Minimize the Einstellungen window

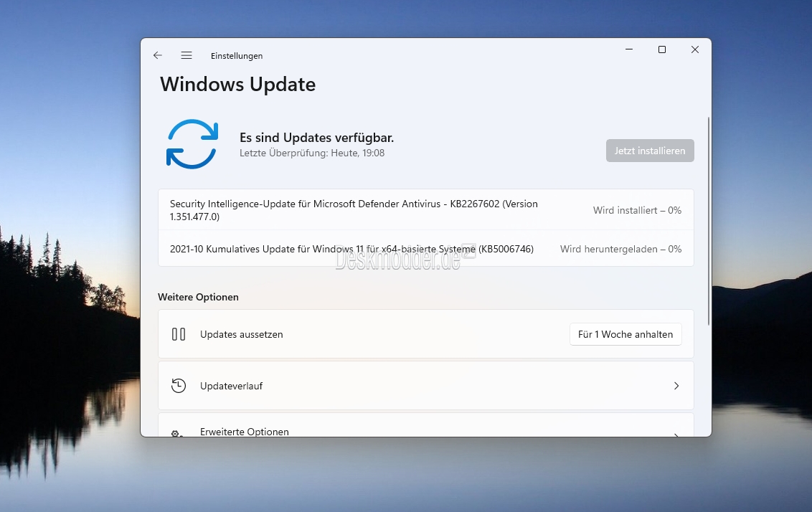pyautogui.click(x=629, y=49)
